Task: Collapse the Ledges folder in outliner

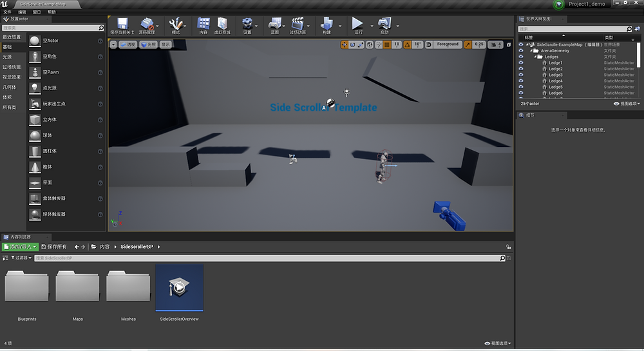Action: coord(535,57)
